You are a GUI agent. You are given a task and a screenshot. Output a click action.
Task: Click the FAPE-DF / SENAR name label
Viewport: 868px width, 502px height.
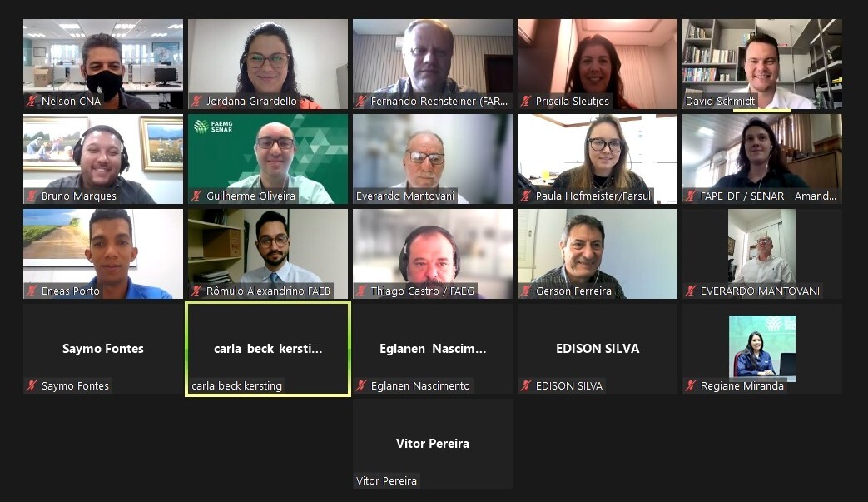tap(768, 196)
